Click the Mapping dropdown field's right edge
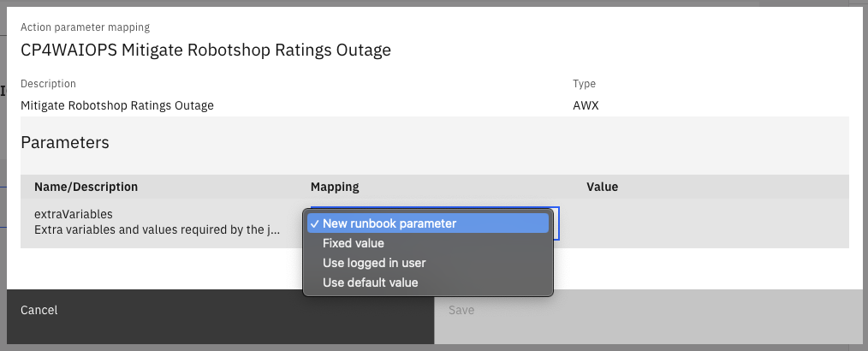 [x=555, y=223]
